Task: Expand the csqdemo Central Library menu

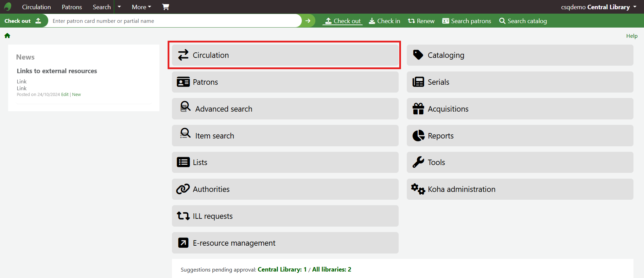Action: (598, 7)
